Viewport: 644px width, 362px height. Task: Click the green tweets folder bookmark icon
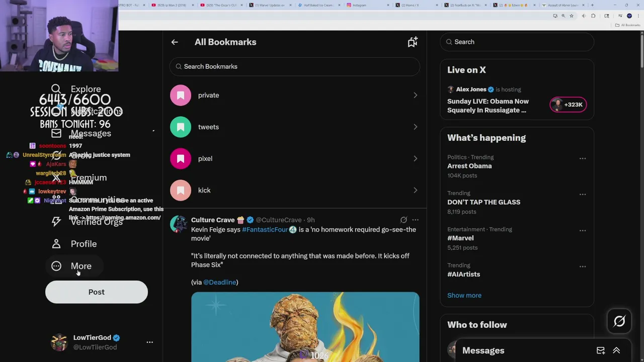point(181,127)
